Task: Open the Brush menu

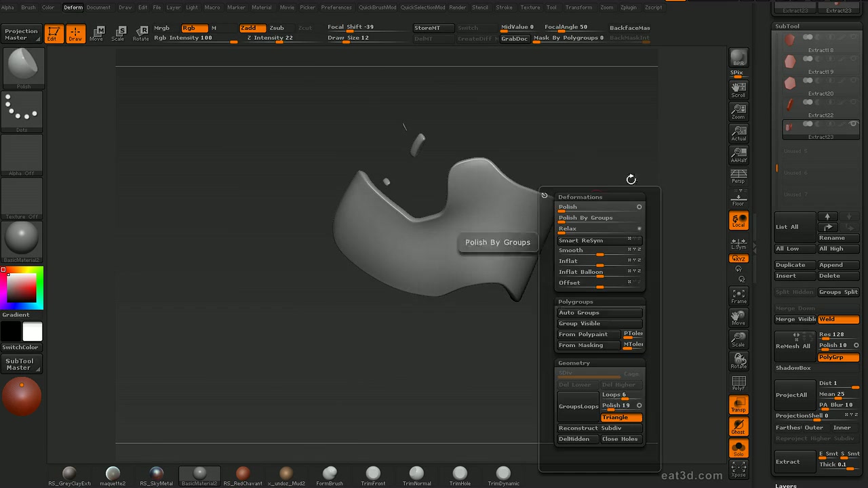Action: pyautogui.click(x=28, y=7)
